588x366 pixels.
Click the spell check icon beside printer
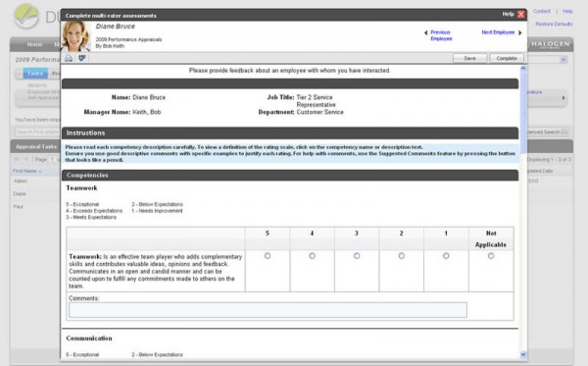pos(81,58)
